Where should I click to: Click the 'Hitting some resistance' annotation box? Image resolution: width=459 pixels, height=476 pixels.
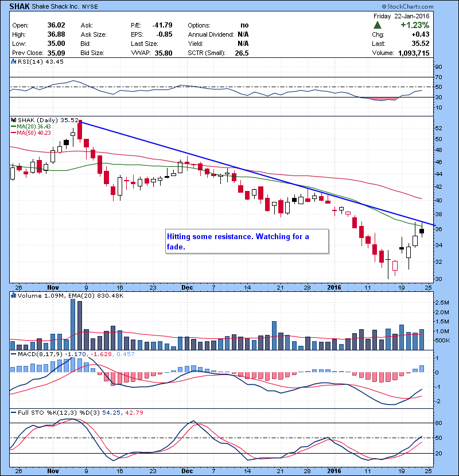[247, 241]
